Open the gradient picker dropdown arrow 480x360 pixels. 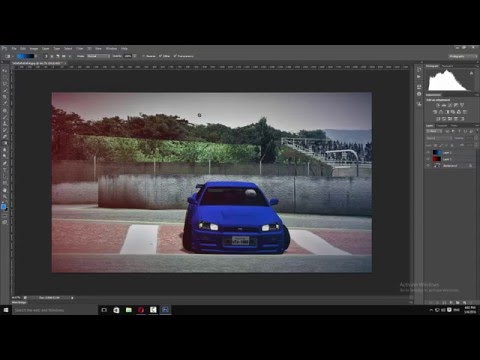coord(36,56)
